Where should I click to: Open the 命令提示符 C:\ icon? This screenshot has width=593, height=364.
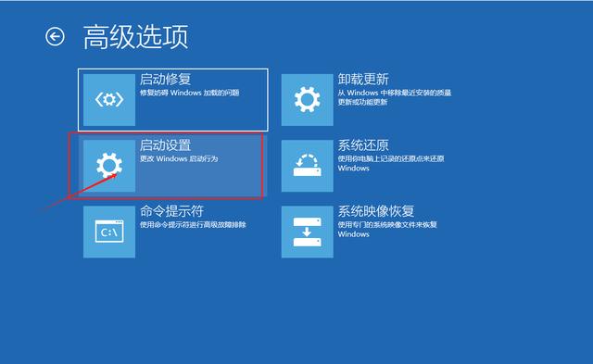click(109, 232)
